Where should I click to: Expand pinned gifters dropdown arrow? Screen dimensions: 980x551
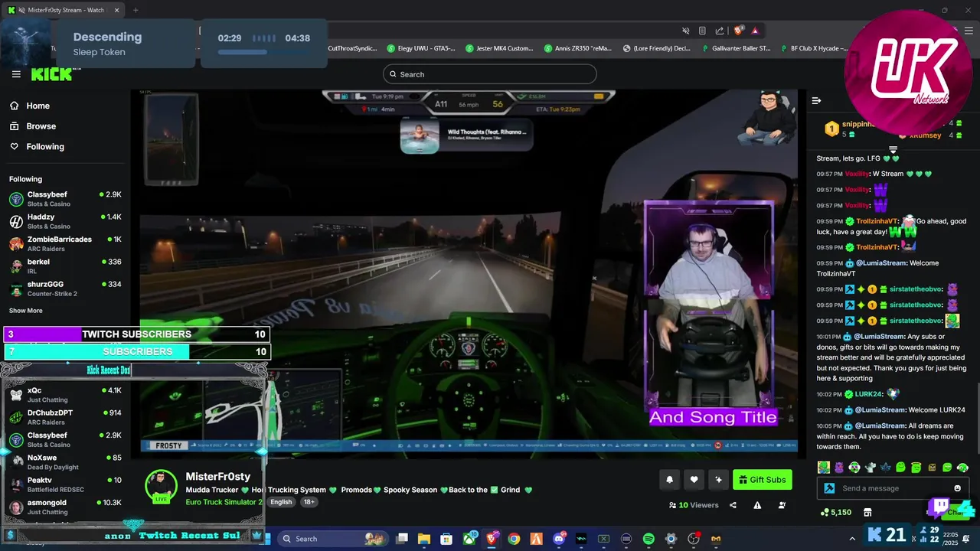click(x=893, y=149)
